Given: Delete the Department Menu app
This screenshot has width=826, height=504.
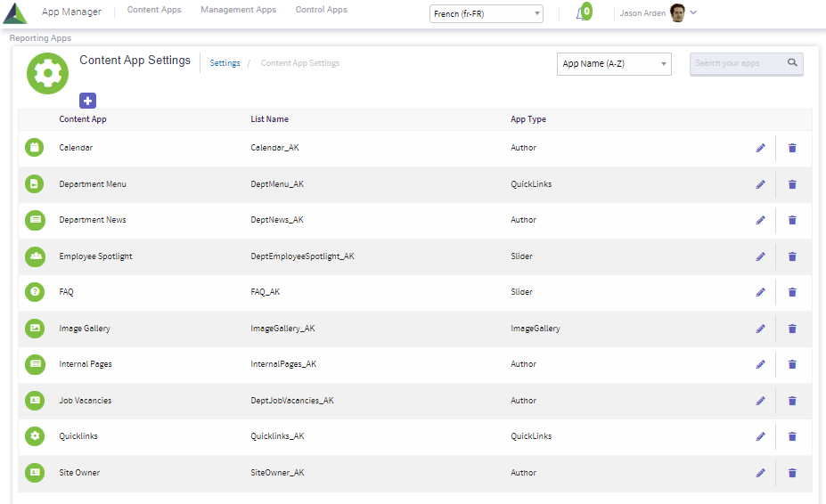Looking at the screenshot, I should [792, 184].
